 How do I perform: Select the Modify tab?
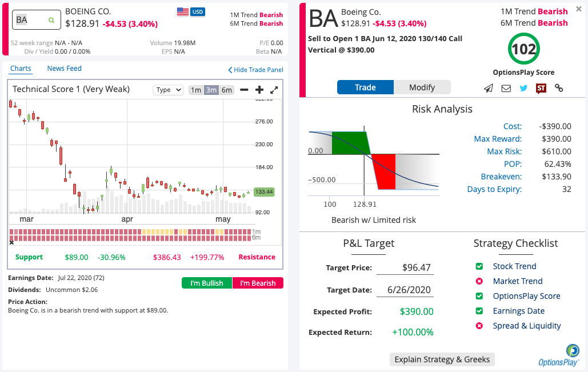pos(422,87)
